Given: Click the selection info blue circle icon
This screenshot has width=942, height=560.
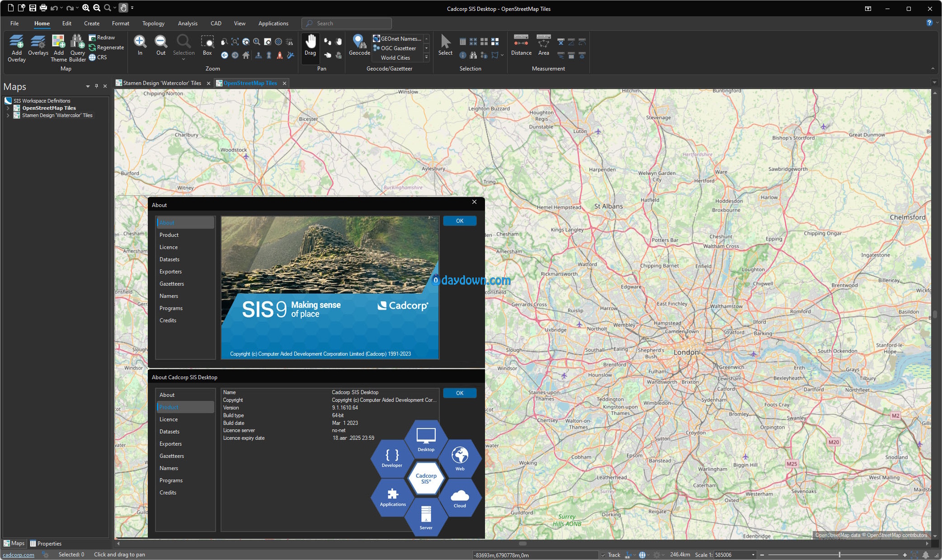Looking at the screenshot, I should point(462,55).
